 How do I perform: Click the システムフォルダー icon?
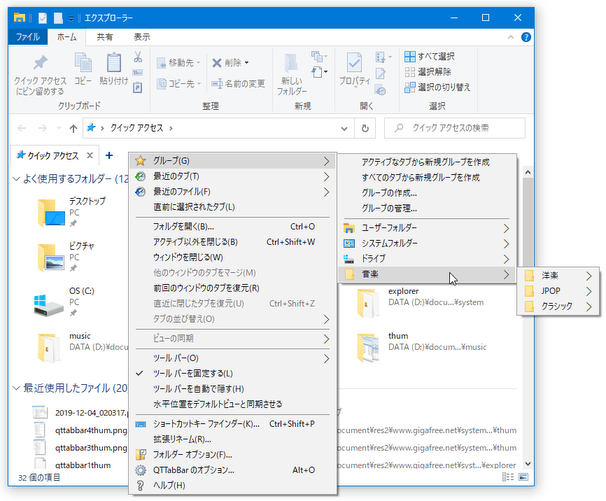(x=349, y=243)
